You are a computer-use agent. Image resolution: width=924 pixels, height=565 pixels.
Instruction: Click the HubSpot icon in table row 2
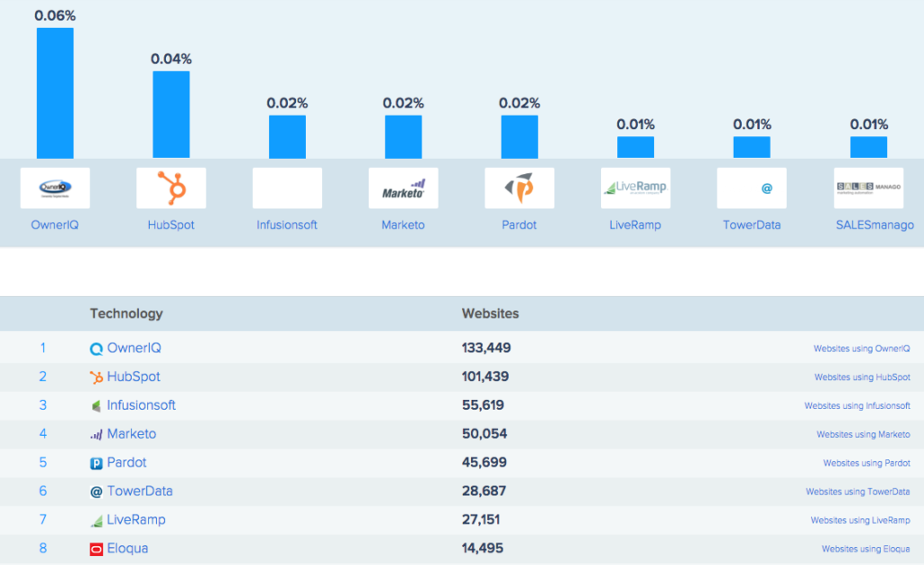point(96,377)
